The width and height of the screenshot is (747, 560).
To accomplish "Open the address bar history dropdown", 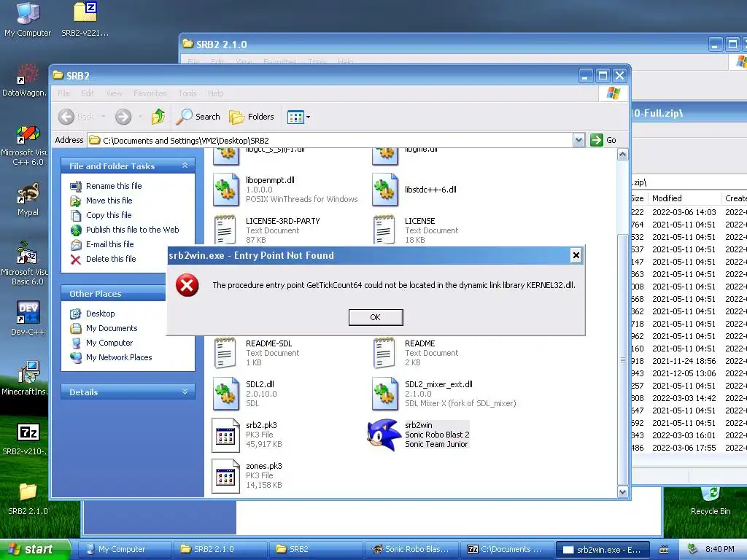I will (x=578, y=140).
